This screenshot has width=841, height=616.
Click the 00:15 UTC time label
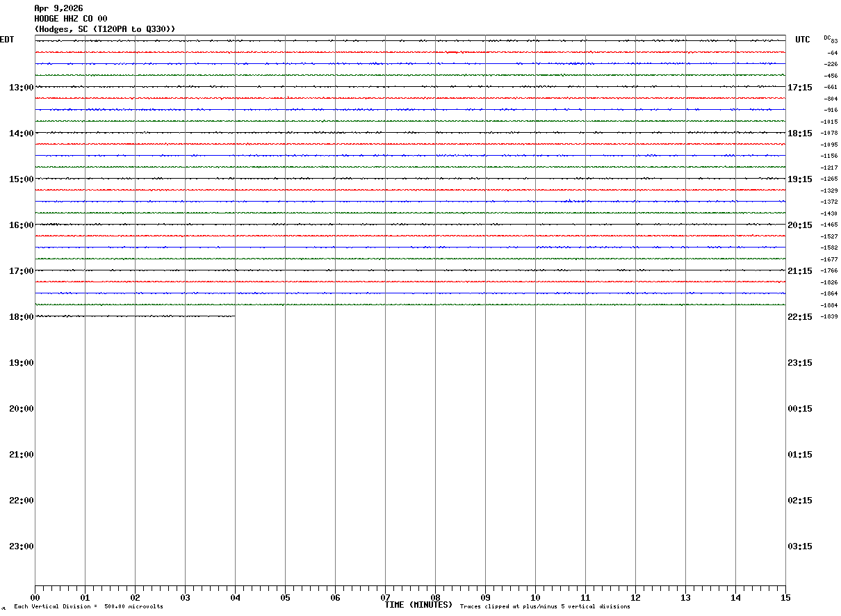800,409
